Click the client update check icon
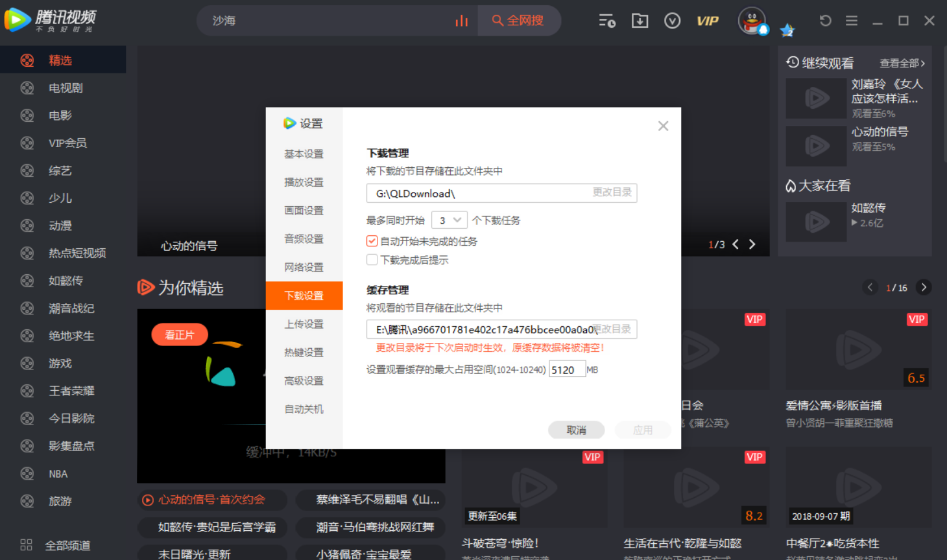947x560 pixels. pos(672,21)
